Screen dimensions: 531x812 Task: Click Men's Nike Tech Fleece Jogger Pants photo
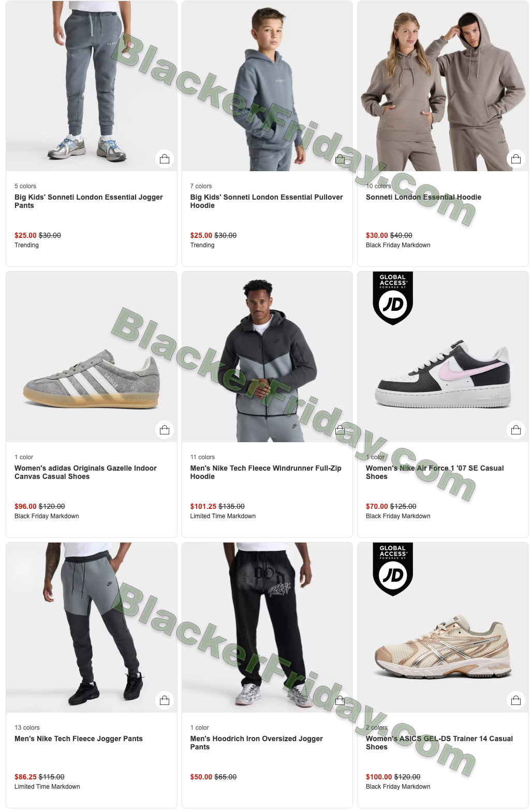[x=92, y=627]
